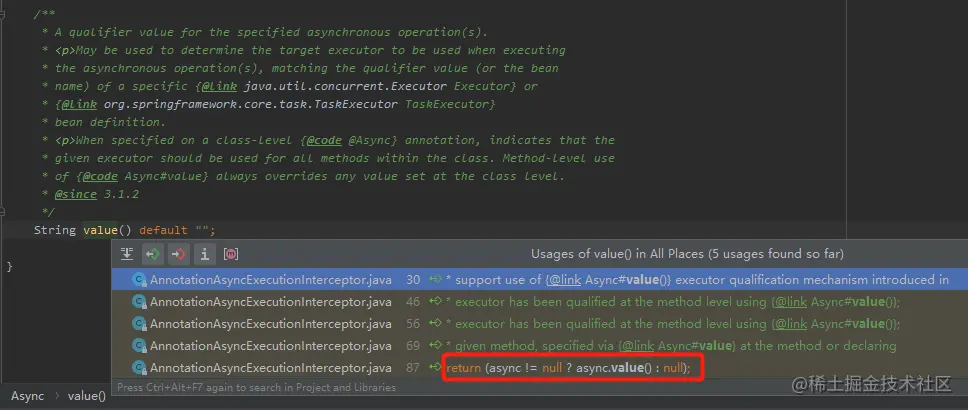
Task: Select the usage row at line 56
Action: point(540,324)
